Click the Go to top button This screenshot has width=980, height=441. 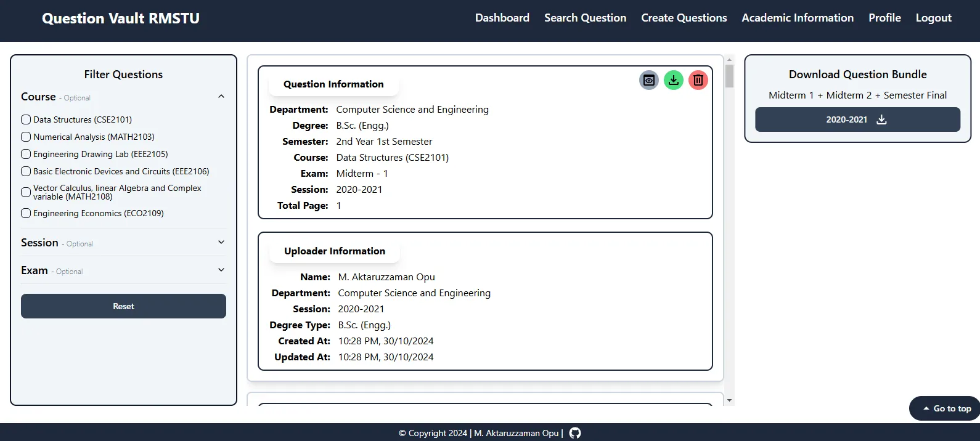click(946, 408)
